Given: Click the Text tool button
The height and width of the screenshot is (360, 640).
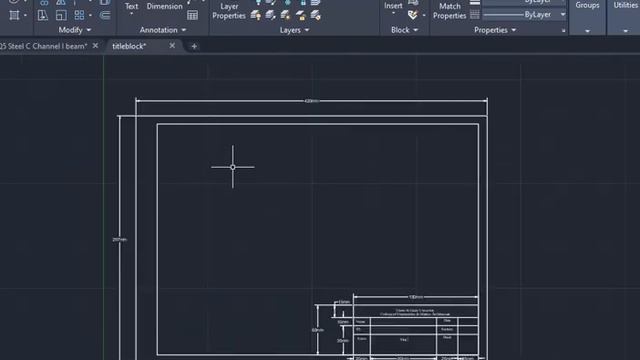Looking at the screenshot, I should click(131, 6).
